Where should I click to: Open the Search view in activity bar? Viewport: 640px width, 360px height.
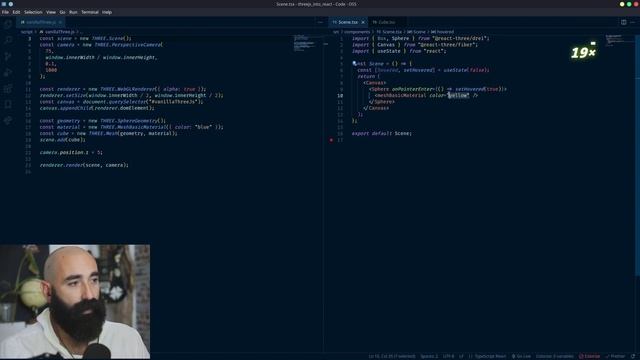point(8,40)
